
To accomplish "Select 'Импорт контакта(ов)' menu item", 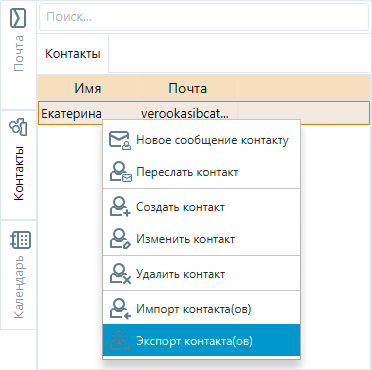I will point(201,309).
